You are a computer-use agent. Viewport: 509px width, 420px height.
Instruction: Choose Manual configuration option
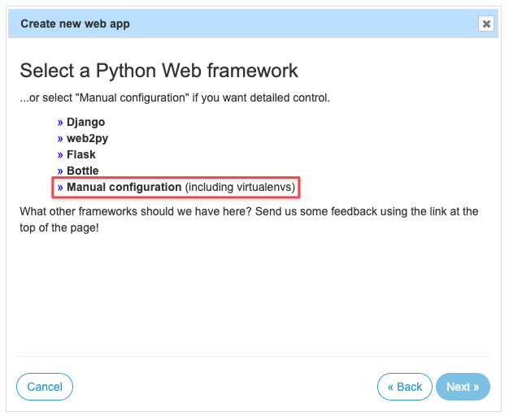(x=124, y=188)
